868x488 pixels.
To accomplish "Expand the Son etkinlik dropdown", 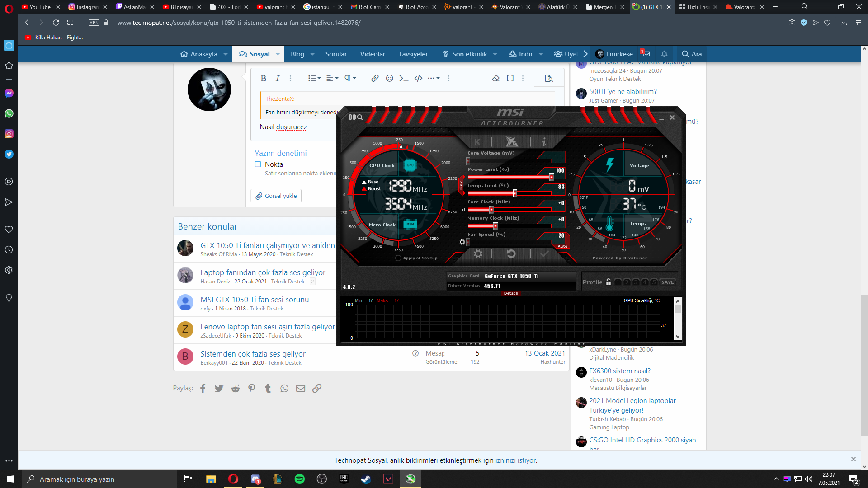I will [495, 54].
